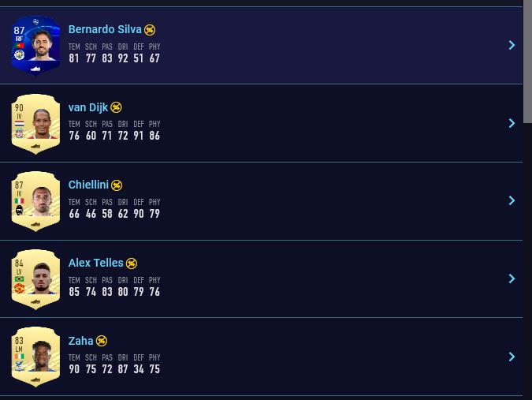The height and width of the screenshot is (400, 532).
Task: Open the Chiellini name link
Action: tap(88, 185)
